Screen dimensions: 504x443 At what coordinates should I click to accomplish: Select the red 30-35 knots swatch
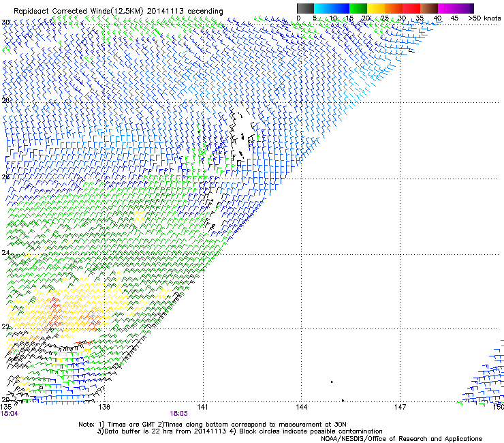click(411, 8)
